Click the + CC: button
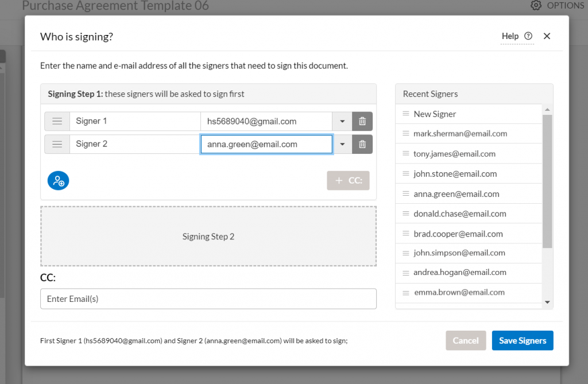588x384 pixels. (x=349, y=180)
